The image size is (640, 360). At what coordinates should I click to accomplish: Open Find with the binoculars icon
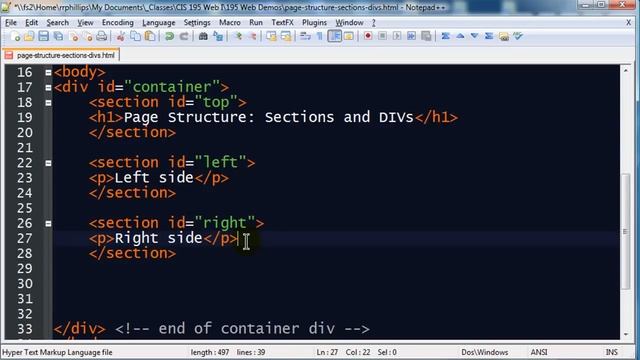203,37
